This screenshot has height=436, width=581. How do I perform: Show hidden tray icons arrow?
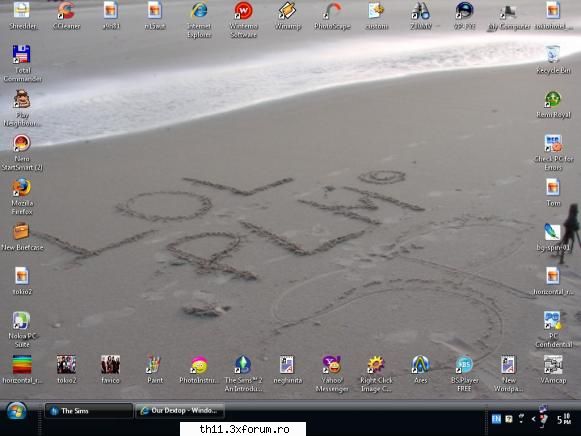(533, 419)
